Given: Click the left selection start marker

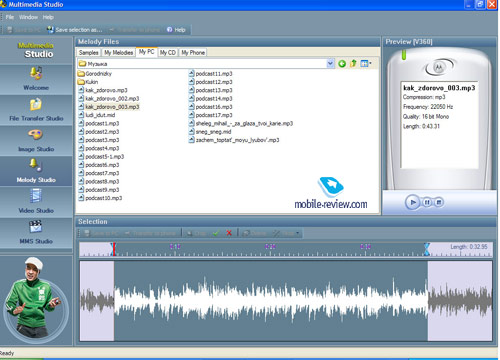Looking at the screenshot, I should [x=112, y=249].
